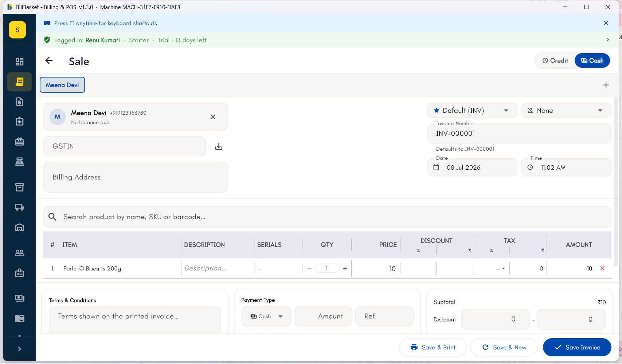This screenshot has height=364, width=622.
Task: Click Save & New button
Action: tap(504, 347)
